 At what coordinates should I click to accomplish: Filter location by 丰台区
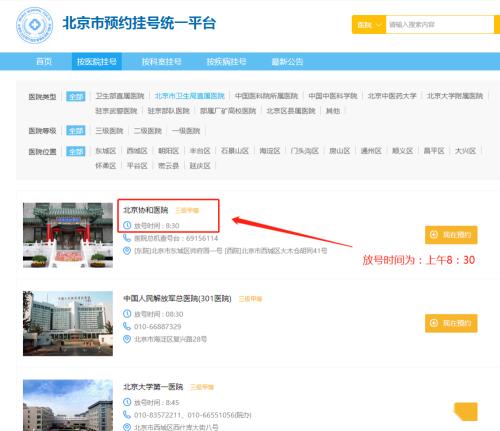[x=200, y=151]
